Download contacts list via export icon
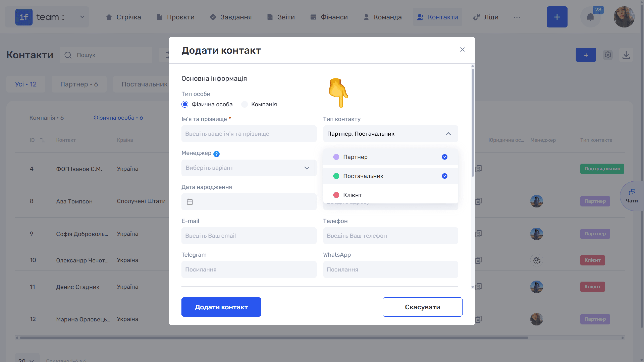This screenshot has width=644, height=362. pyautogui.click(x=626, y=55)
